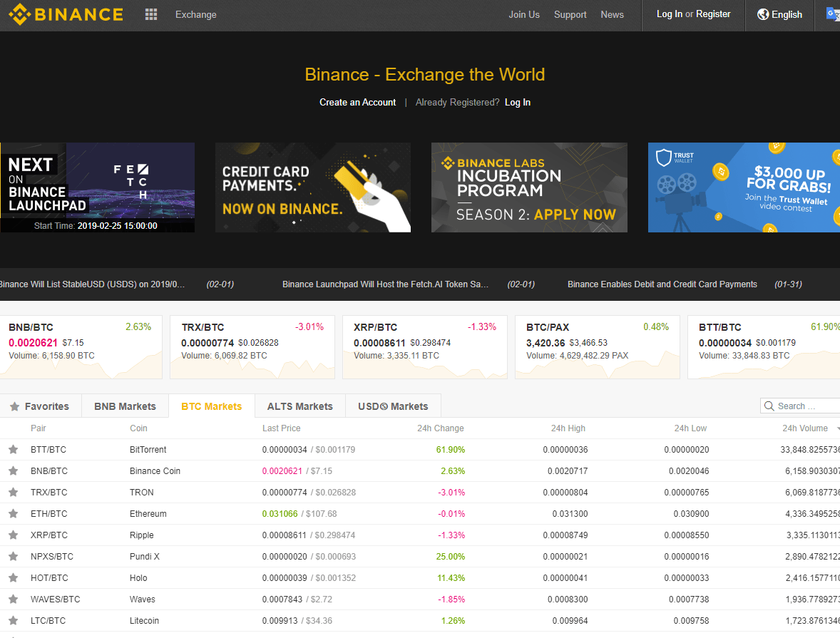Click the globe language icon
This screenshot has width=840, height=638.
pos(763,14)
